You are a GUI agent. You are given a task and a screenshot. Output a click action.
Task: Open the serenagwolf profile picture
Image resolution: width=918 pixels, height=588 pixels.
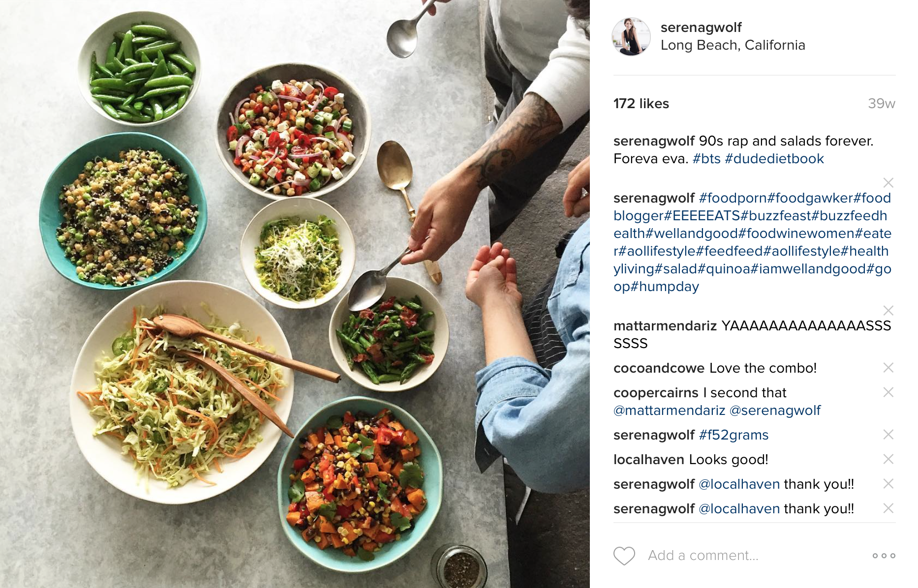click(631, 36)
